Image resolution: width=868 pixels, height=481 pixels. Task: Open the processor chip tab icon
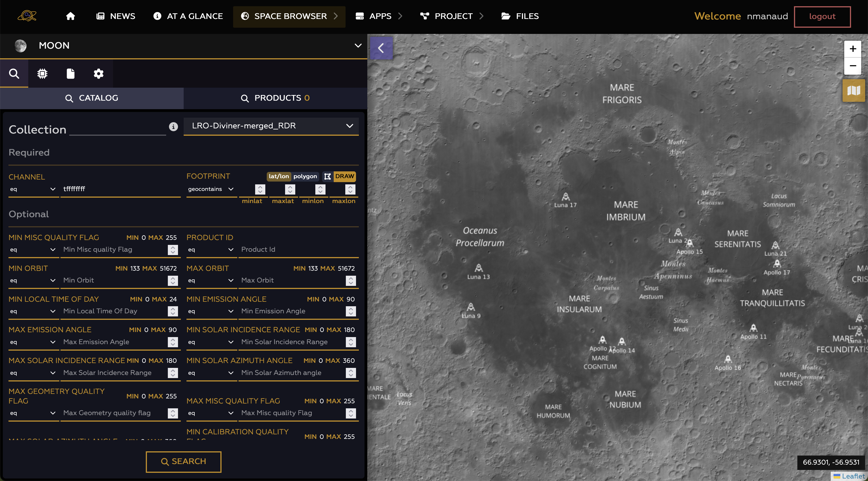pos(42,74)
